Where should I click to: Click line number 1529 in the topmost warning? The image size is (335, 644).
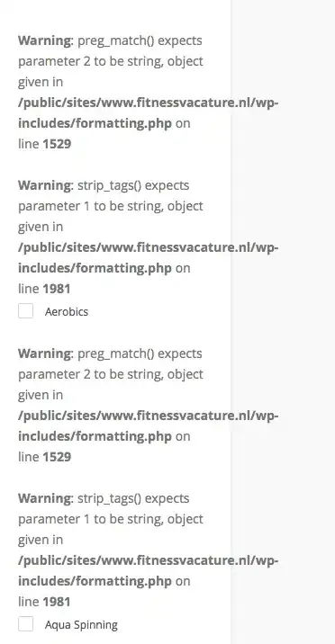57,144
